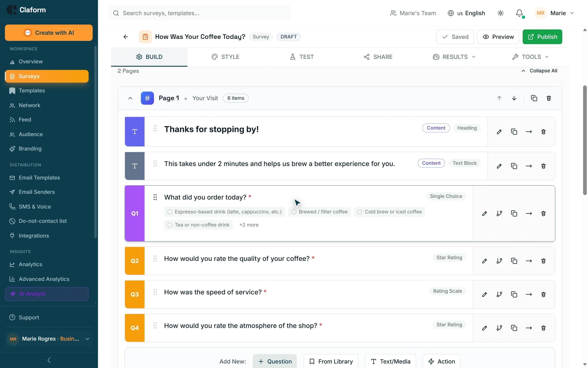Move Q4 atmosphere question to another page
Screen dimensions: 588x368
click(528, 328)
